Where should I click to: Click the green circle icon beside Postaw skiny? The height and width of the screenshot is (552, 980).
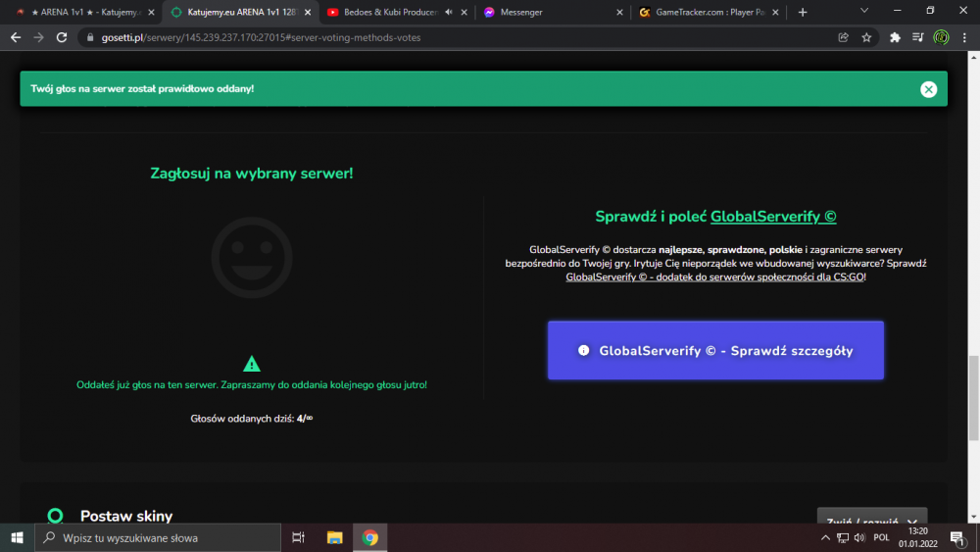click(x=56, y=516)
